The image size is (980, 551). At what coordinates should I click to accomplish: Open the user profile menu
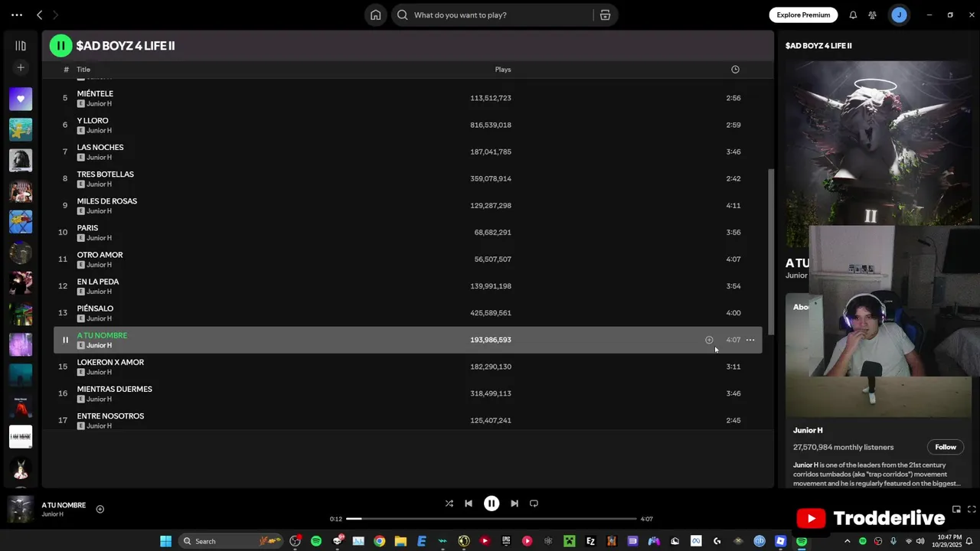[899, 15]
